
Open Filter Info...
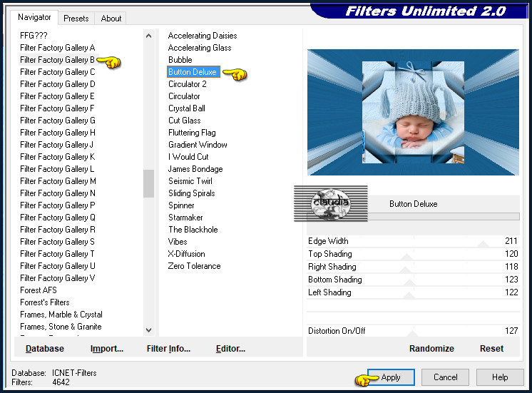[168, 349]
